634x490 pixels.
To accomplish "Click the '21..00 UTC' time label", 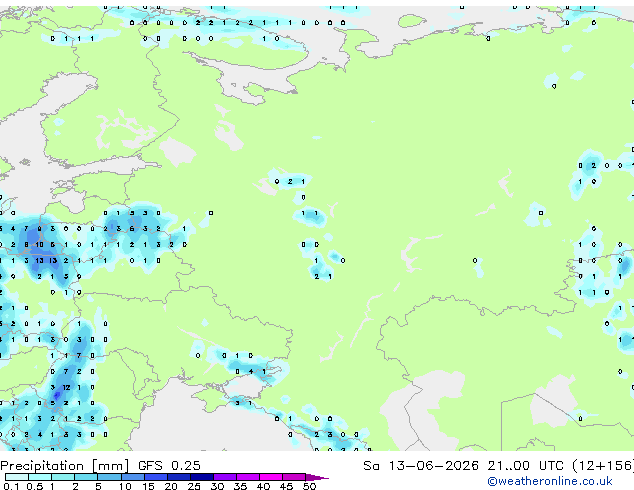I will click(525, 466).
